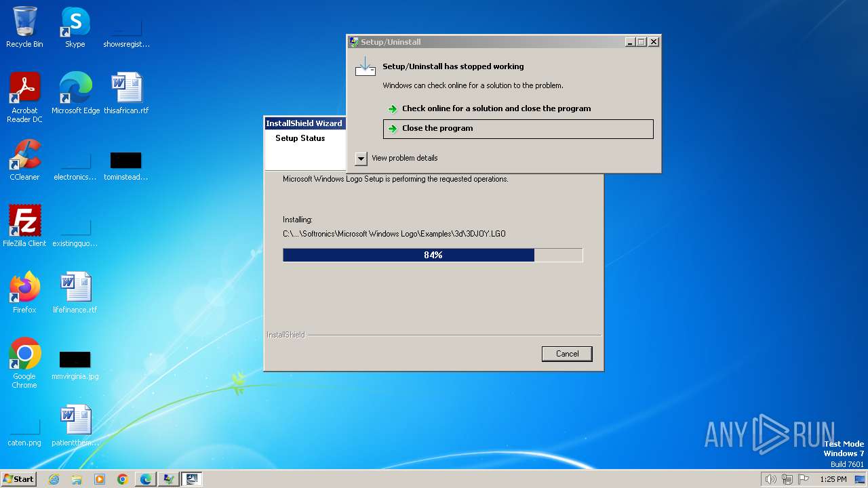Image resolution: width=868 pixels, height=488 pixels.
Task: Launch the Google Chrome desktop shortcut
Action: click(x=24, y=363)
